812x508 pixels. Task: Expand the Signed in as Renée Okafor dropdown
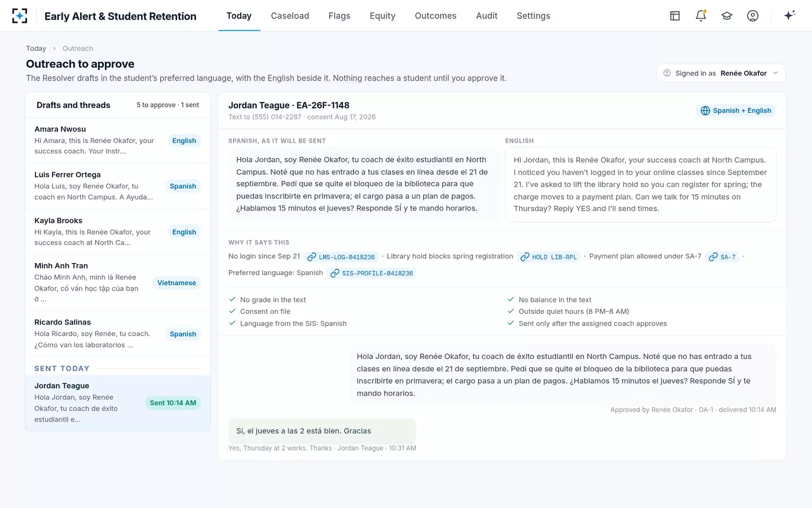tap(721, 73)
